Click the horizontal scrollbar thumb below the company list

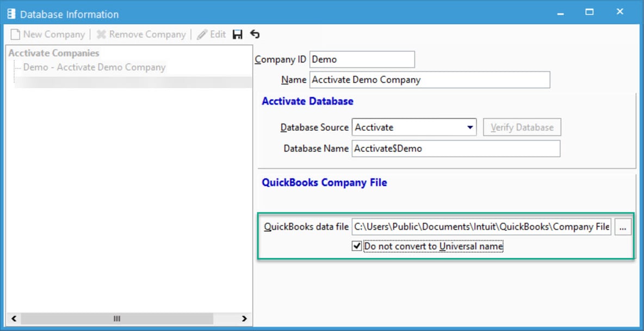116,318
